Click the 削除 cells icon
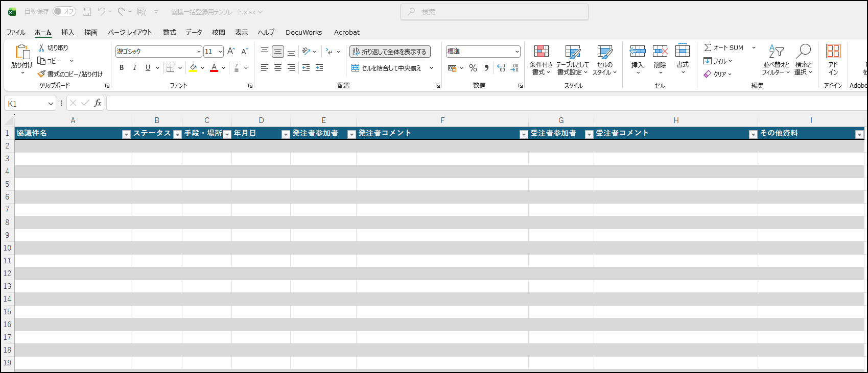Viewport: 868px width, 373px height. pyautogui.click(x=660, y=51)
